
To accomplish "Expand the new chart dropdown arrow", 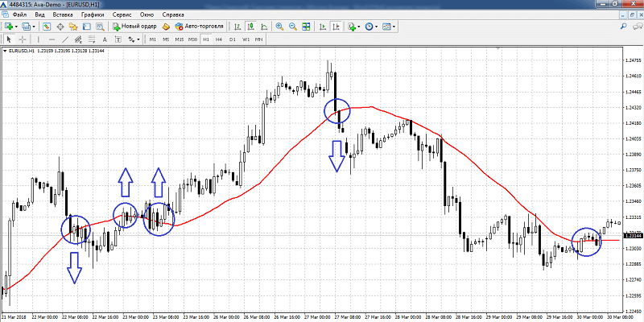I will click(16, 27).
